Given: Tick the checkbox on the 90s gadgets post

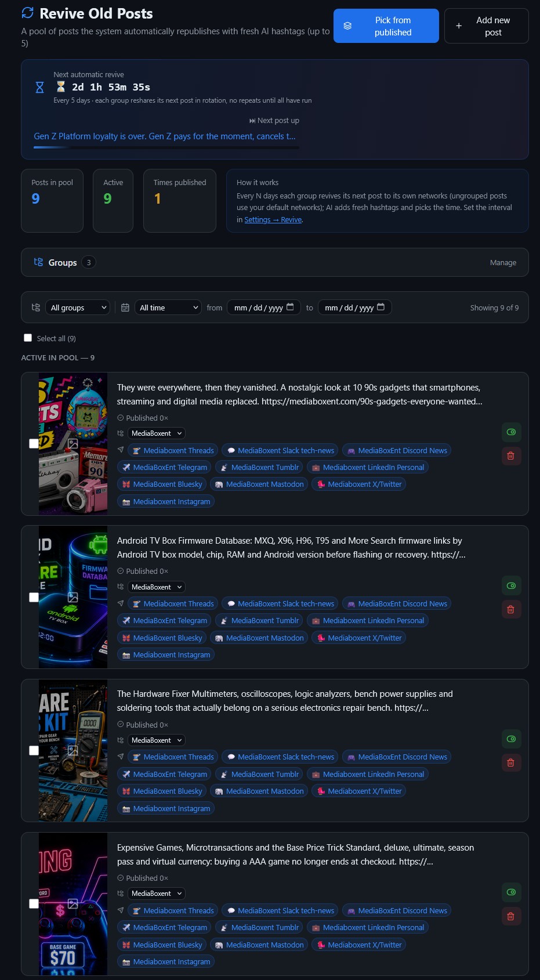Looking at the screenshot, I should click(34, 443).
